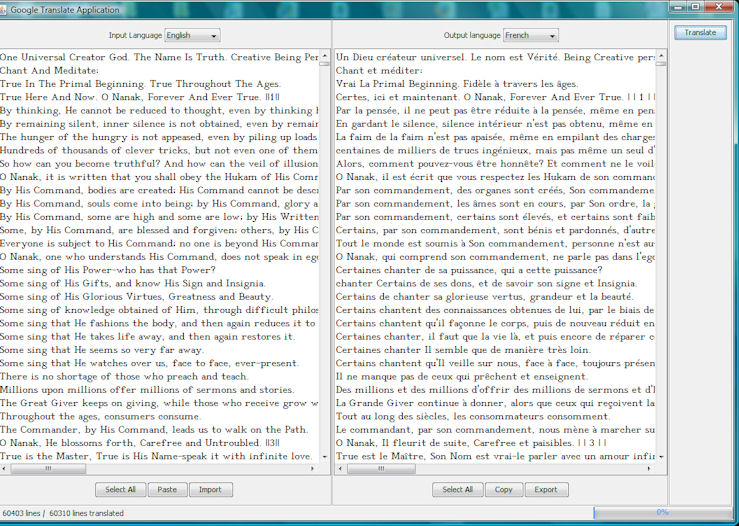Click the translation progress bar showing 0%
This screenshot has width=739, height=526.
pyautogui.click(x=661, y=512)
